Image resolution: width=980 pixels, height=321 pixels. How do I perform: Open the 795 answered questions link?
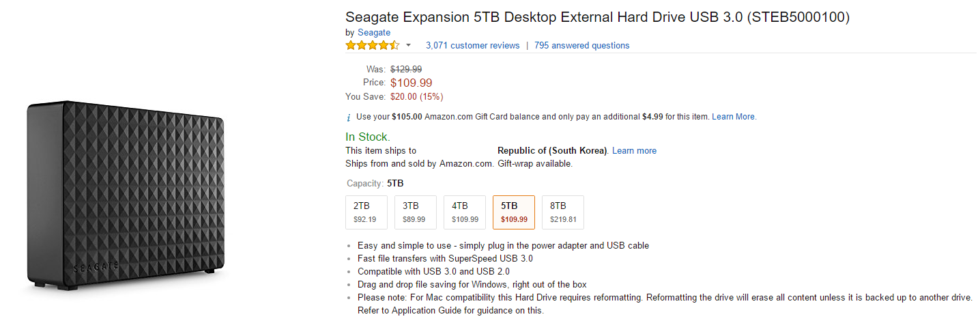coord(581,46)
